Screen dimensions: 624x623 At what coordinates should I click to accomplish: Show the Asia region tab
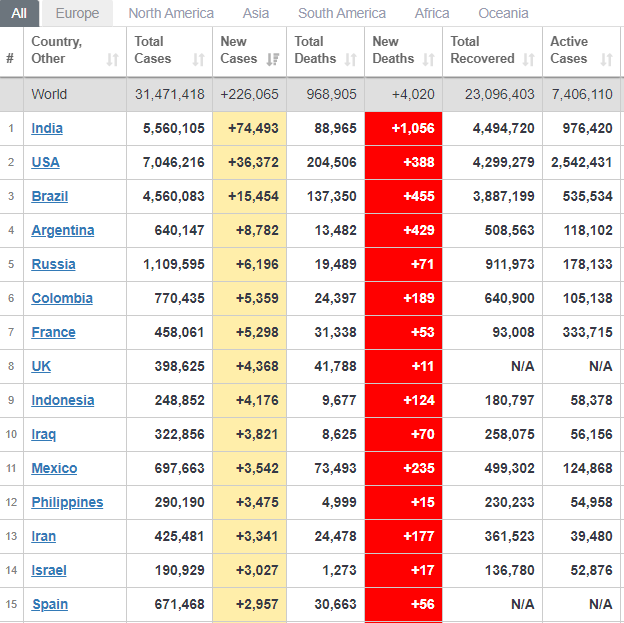pos(256,13)
